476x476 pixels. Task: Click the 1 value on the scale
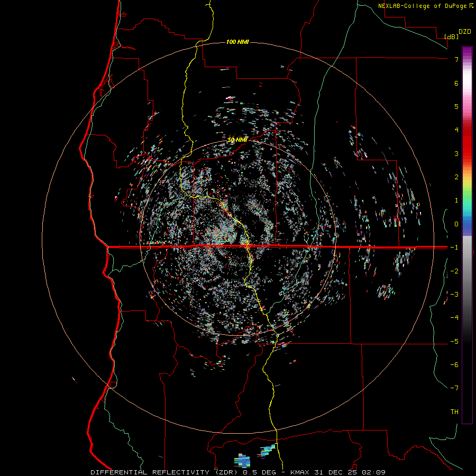[x=456, y=200]
